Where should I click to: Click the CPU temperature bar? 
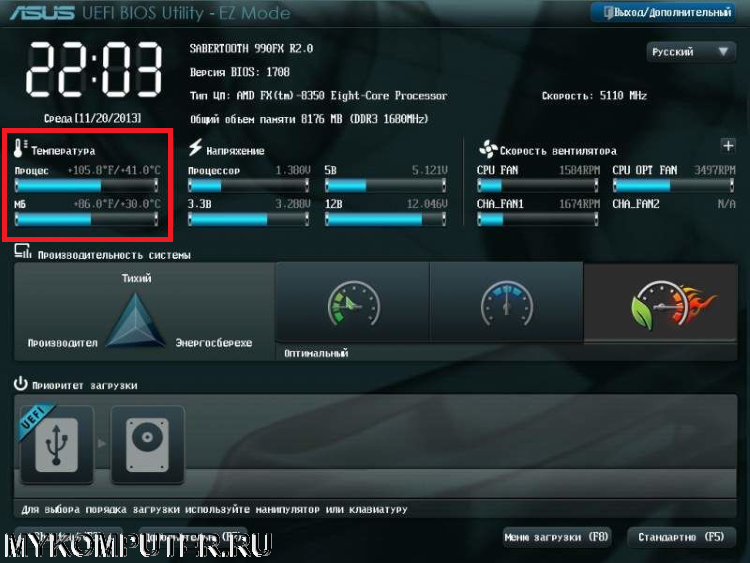tap(87, 185)
